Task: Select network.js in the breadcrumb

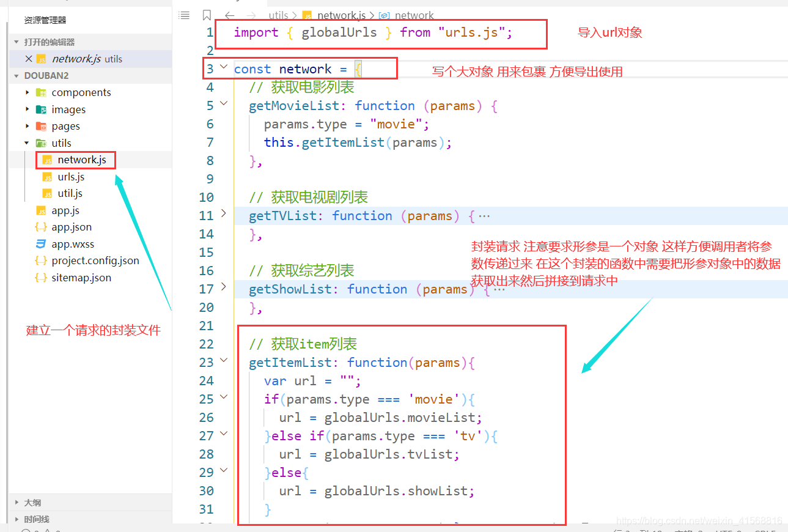Action: [x=341, y=15]
